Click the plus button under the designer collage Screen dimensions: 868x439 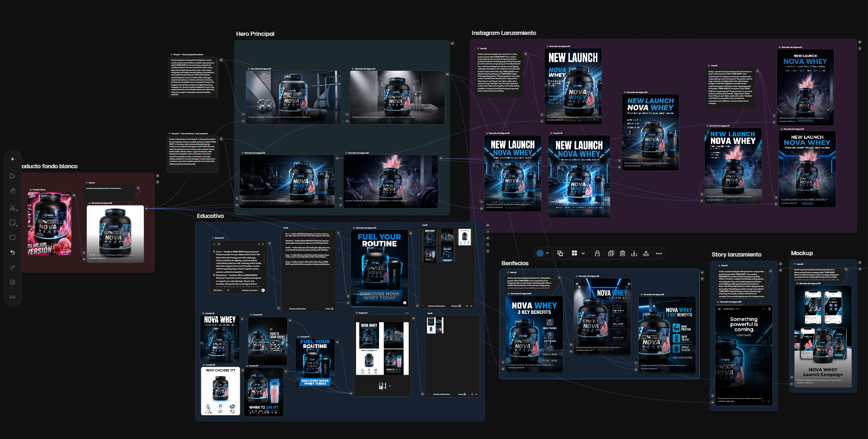tap(390, 386)
